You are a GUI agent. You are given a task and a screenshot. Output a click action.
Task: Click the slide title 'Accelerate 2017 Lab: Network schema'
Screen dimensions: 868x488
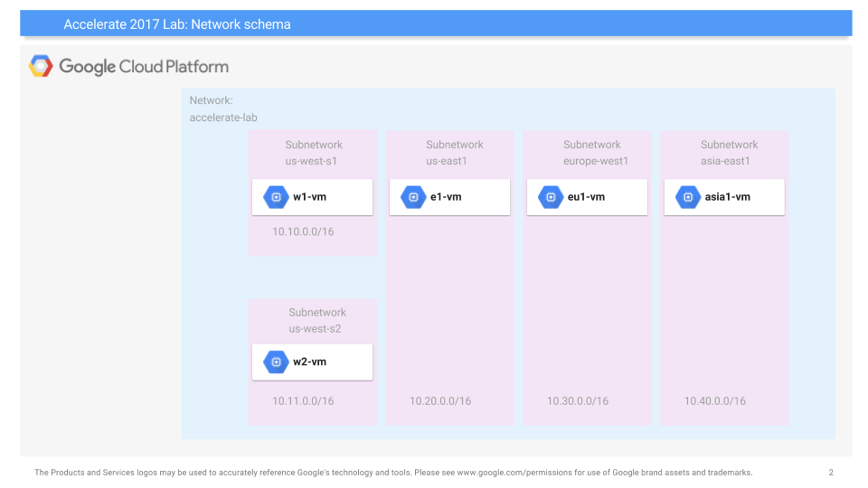177,24
